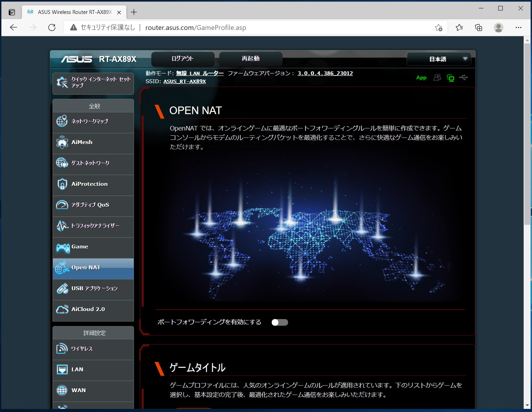The width and height of the screenshot is (532, 412).
Task: Open firmware version 3.0.0.4.386_23012 link
Action: pos(325,73)
